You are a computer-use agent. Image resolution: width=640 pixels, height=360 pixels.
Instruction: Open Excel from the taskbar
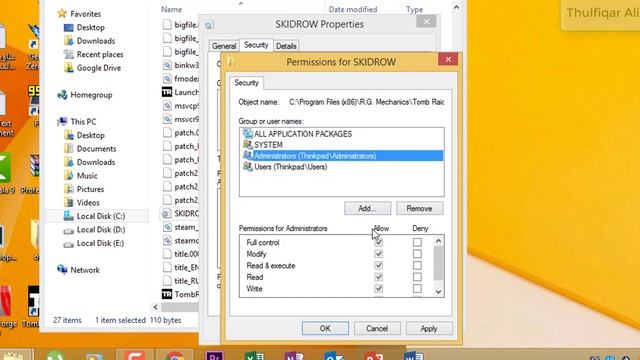(x=254, y=356)
